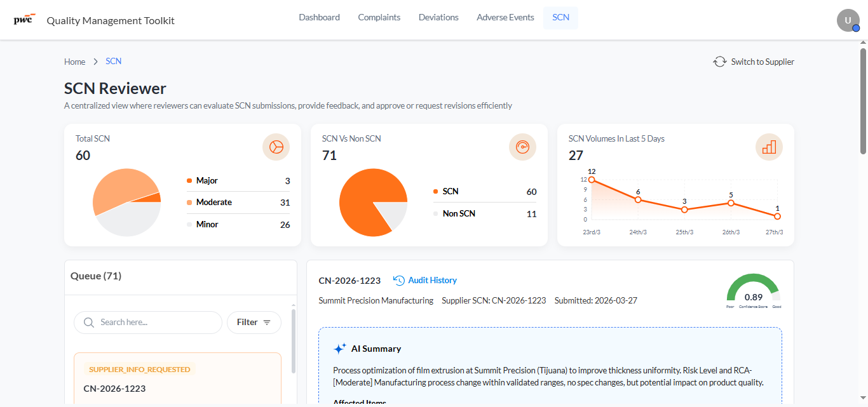Image resolution: width=868 pixels, height=407 pixels.
Task: Toggle the Non SCN legend entry
Action: click(x=485, y=214)
